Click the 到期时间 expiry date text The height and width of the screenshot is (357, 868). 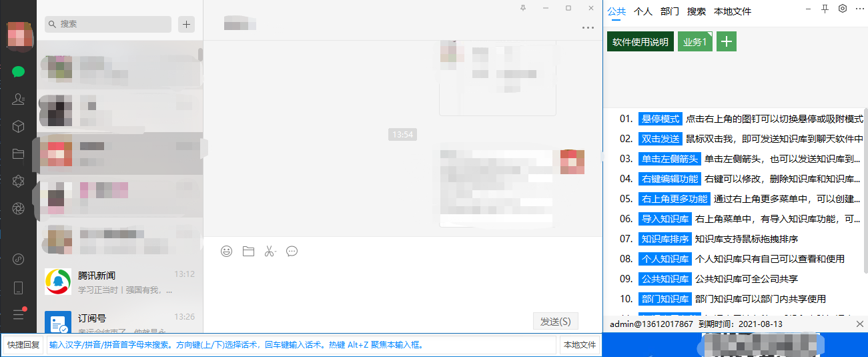coord(741,324)
